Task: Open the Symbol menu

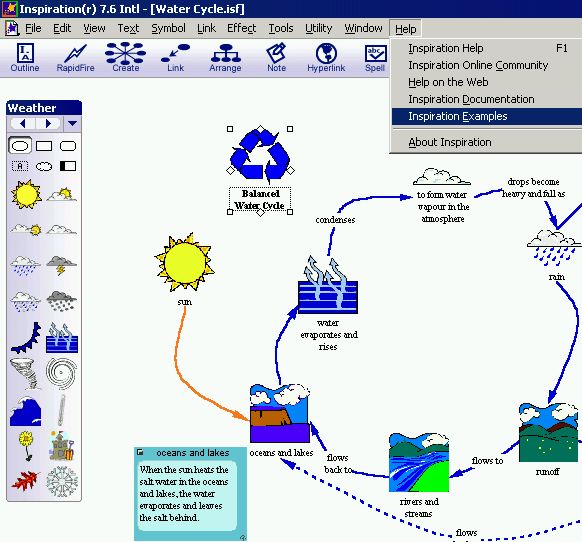Action: coord(169,28)
